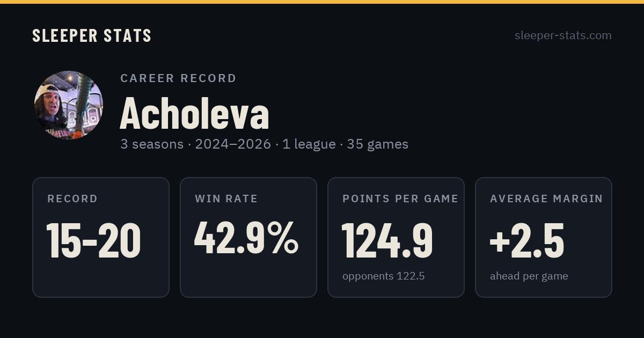Click the 124.9 points value

(x=387, y=240)
